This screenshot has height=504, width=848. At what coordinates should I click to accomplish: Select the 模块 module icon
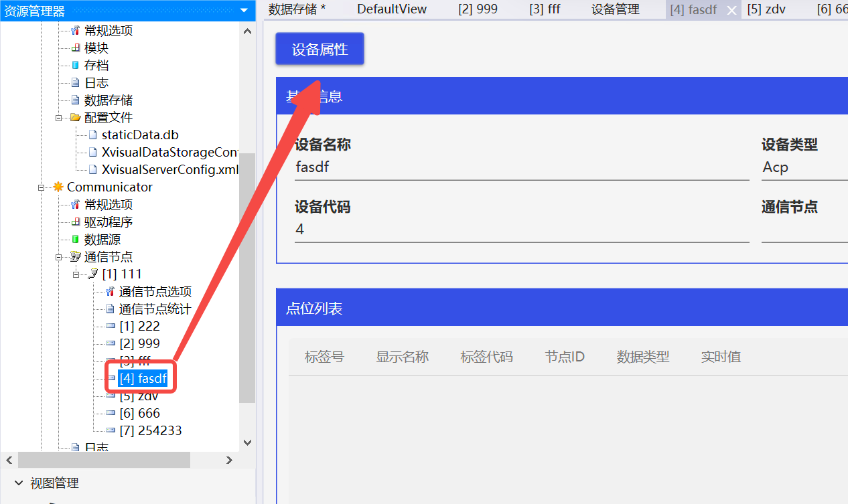[x=75, y=48]
